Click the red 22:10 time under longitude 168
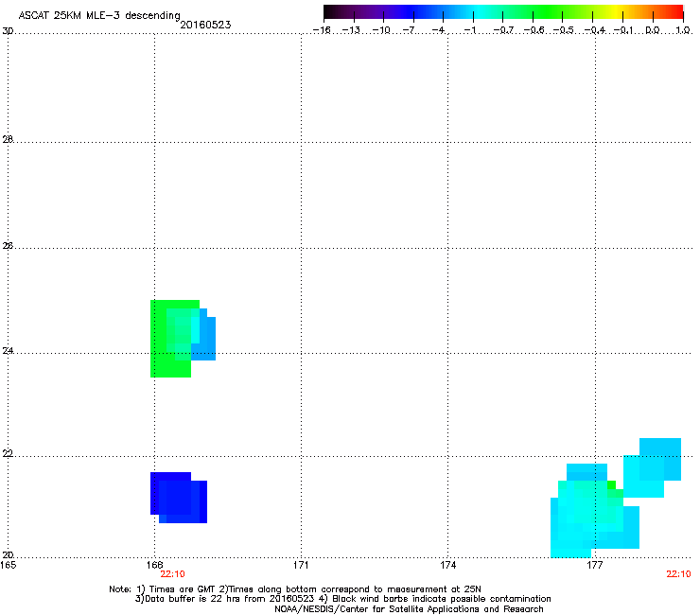This screenshot has width=700, height=615. [x=172, y=574]
